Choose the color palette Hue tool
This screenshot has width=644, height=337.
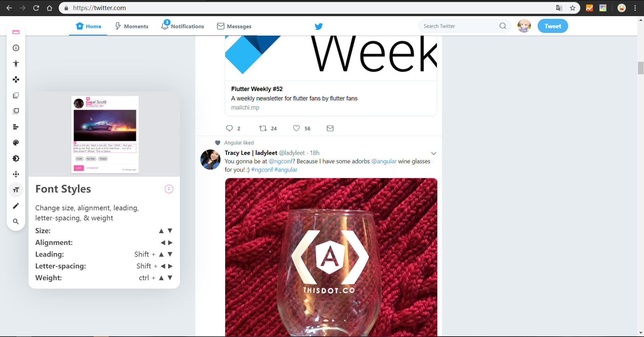coord(16,142)
